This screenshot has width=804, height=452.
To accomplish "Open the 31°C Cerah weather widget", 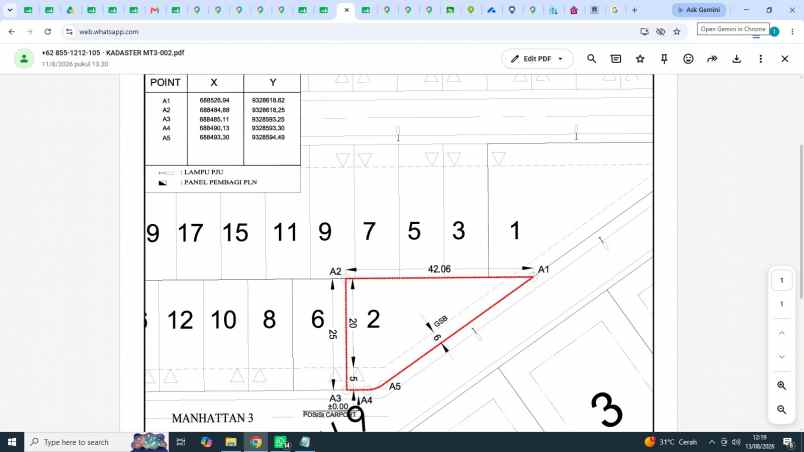I will coord(671,442).
